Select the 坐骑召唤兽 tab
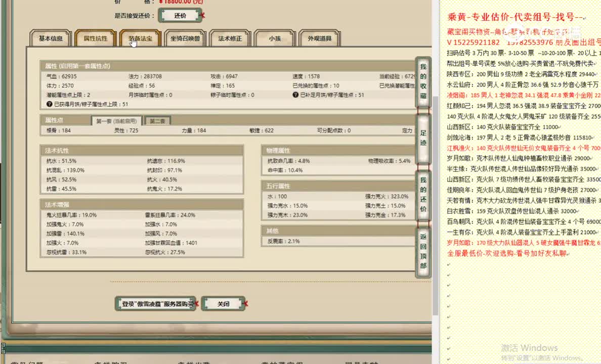The image size is (601, 364). tap(185, 38)
